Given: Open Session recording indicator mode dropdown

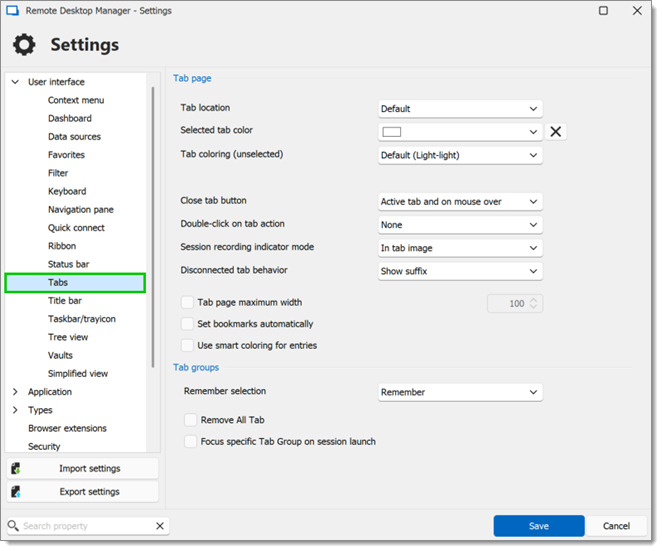Looking at the screenshot, I should (x=460, y=248).
